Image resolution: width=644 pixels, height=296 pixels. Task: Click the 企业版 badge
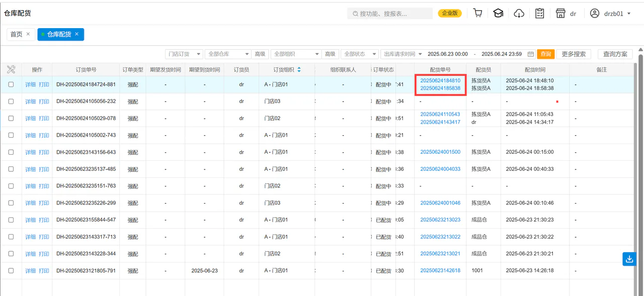point(449,13)
